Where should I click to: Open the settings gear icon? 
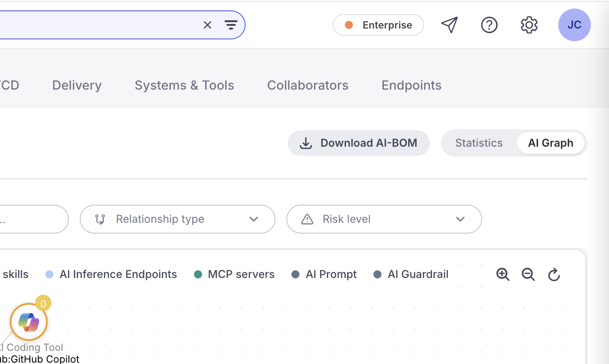coord(529,25)
